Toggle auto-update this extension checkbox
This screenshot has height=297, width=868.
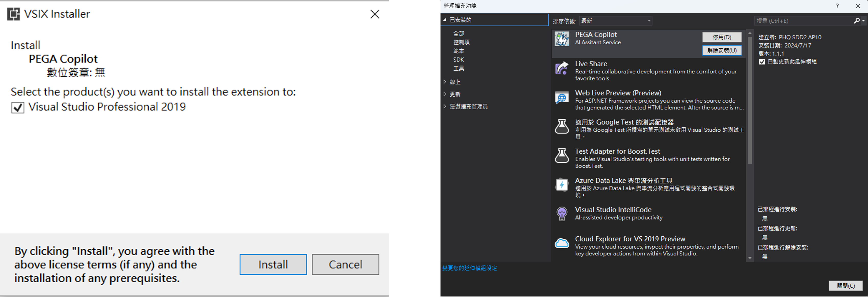point(762,62)
